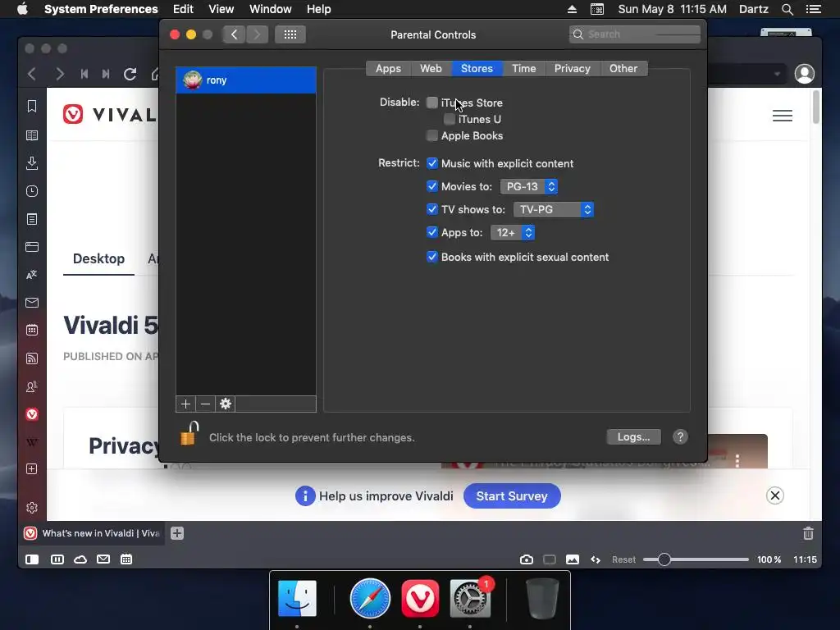Open the Edit menu in menu bar
Image resolution: width=840 pixels, height=630 pixels.
point(183,9)
